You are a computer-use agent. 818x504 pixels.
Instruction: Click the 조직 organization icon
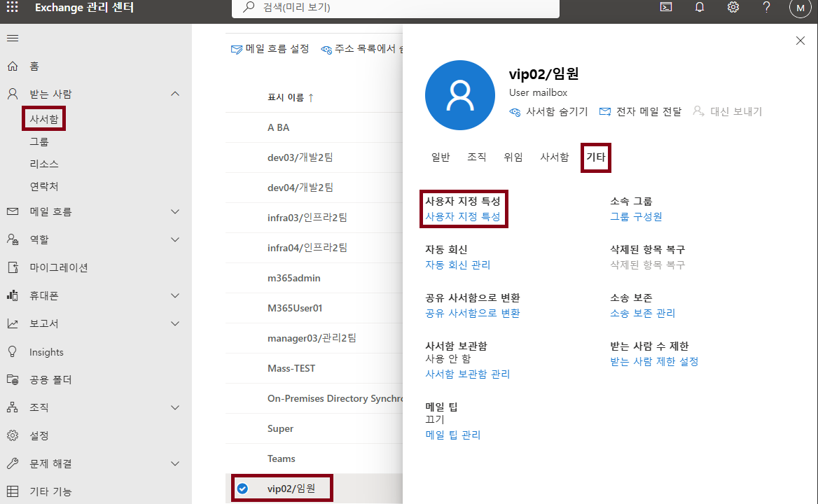[x=13, y=407]
